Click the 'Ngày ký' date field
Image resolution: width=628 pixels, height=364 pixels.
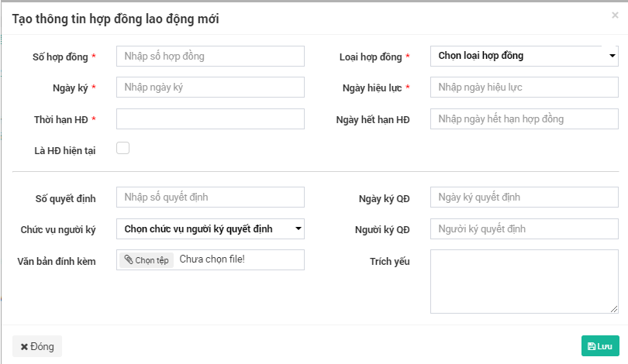point(210,88)
